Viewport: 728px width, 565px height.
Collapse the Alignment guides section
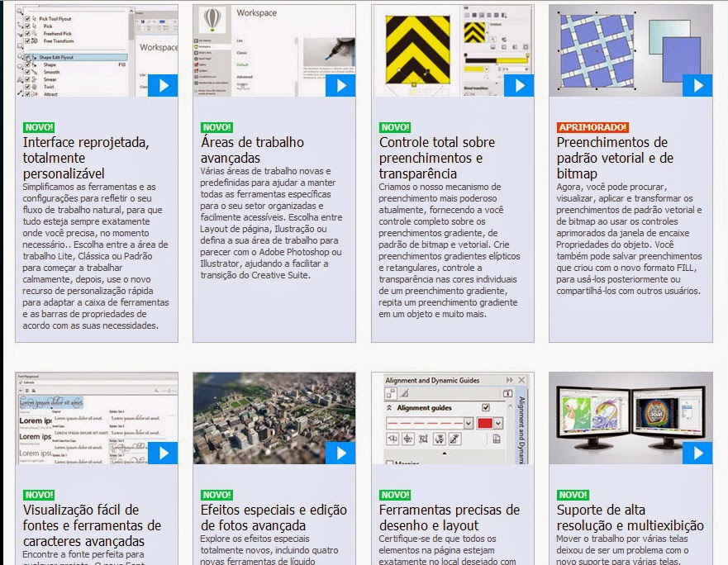(389, 407)
